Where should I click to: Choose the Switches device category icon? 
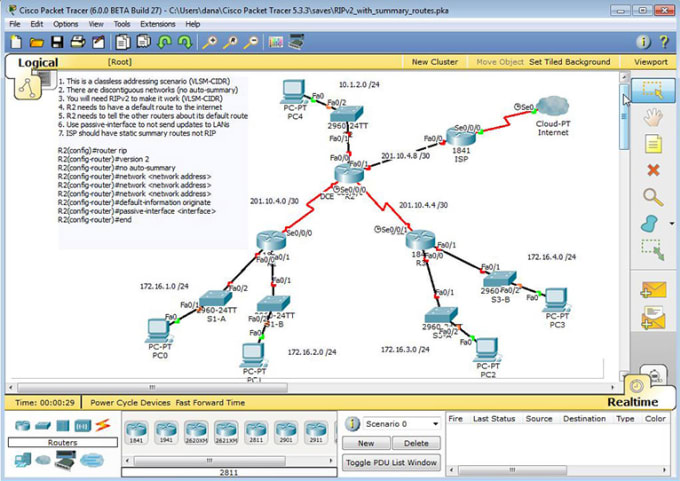click(43, 425)
